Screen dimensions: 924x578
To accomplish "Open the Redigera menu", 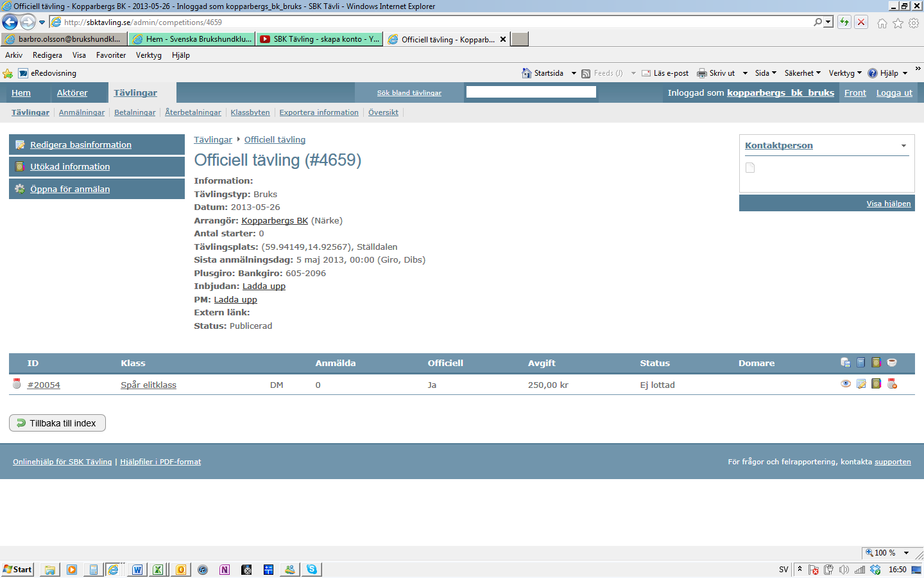I will pyautogui.click(x=47, y=55).
